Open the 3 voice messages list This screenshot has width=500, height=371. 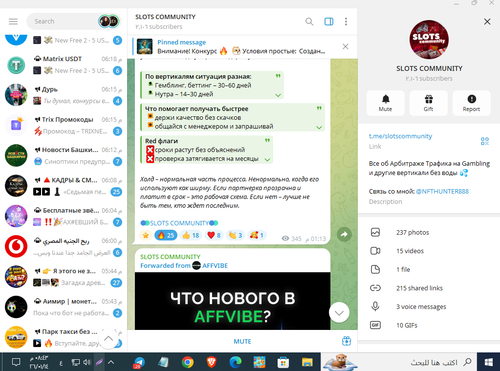[x=429, y=307]
